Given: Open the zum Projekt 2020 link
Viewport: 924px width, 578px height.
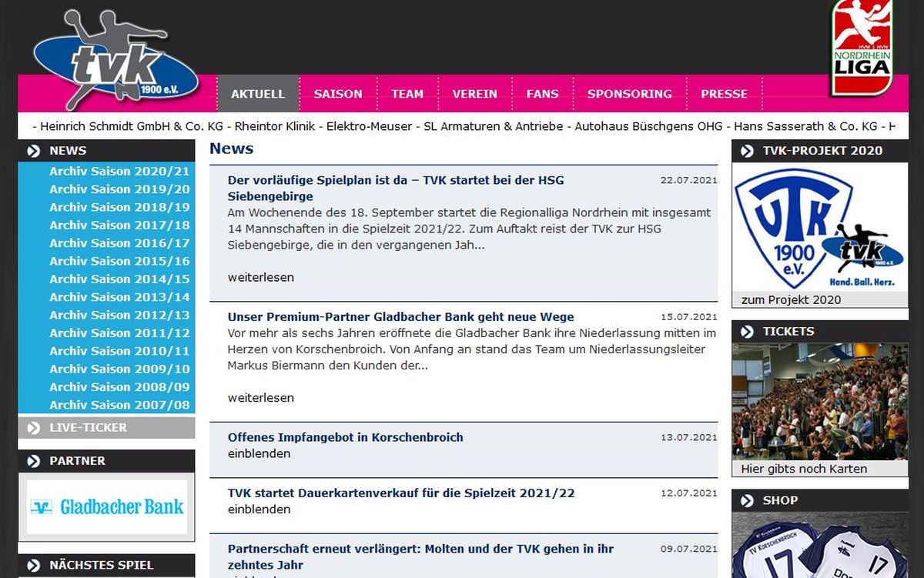Looking at the screenshot, I should pyautogui.click(x=791, y=299).
